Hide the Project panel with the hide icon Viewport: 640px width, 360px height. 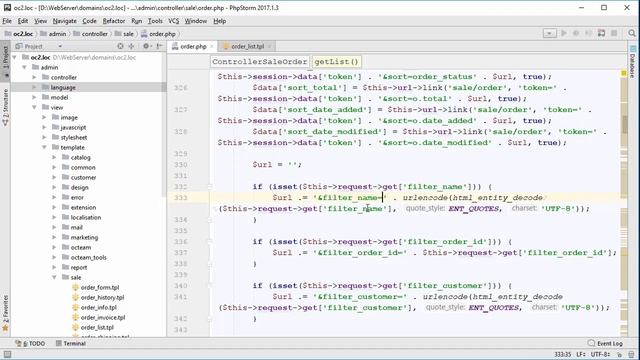pos(159,46)
